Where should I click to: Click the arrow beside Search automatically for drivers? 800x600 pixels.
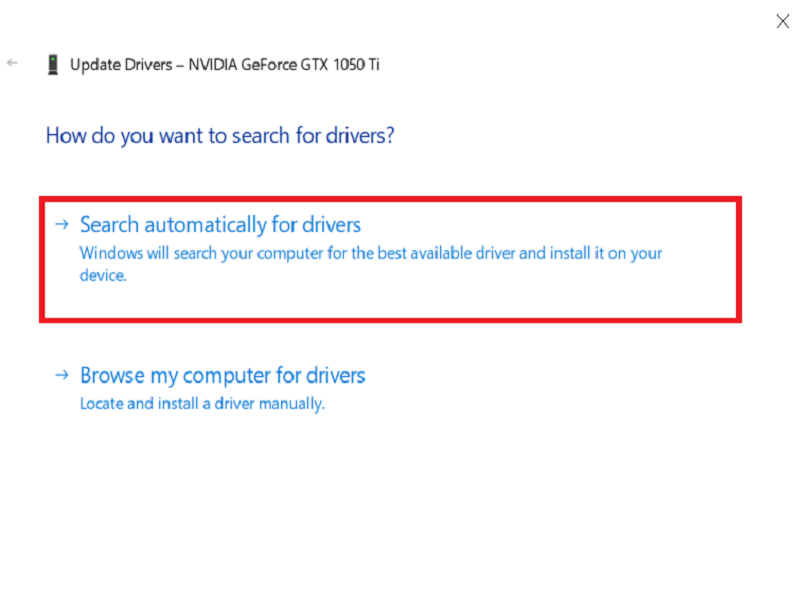click(x=62, y=225)
